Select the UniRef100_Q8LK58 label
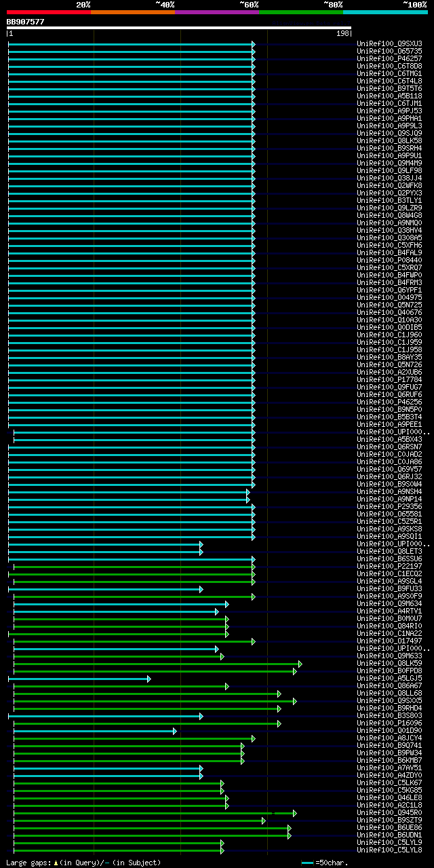 pyautogui.click(x=389, y=140)
